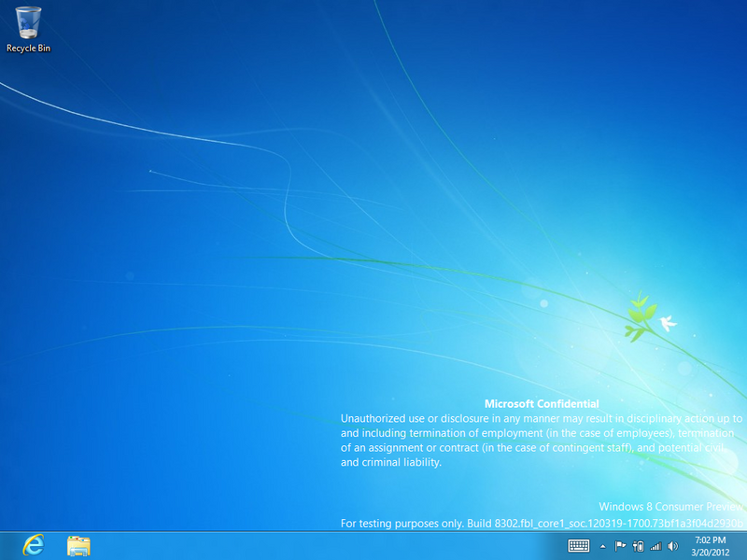
Task: Click the Windows 8 Consumer Preview watermark text
Action: click(670, 506)
